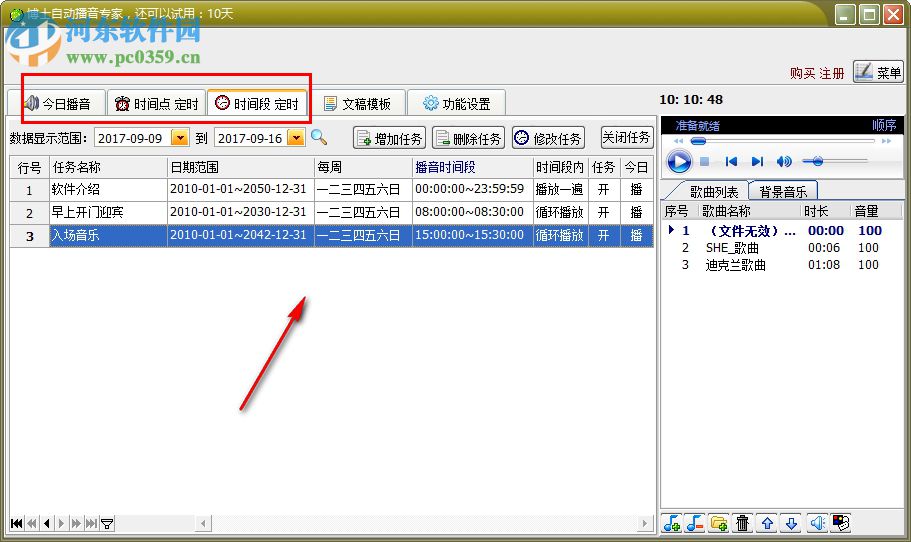Select task row 入场音乐
The image size is (911, 542).
pyautogui.click(x=331, y=236)
